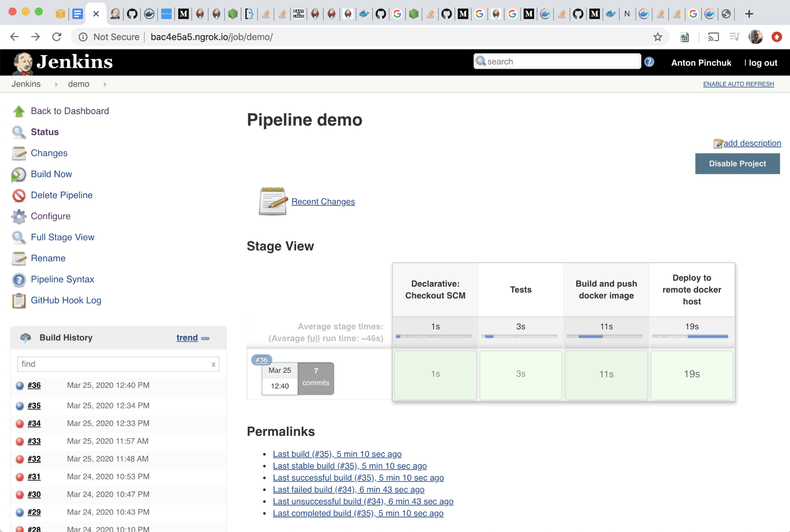Screen dimensions: 790x532
Task: Click the find filter input field
Action: coord(117,364)
